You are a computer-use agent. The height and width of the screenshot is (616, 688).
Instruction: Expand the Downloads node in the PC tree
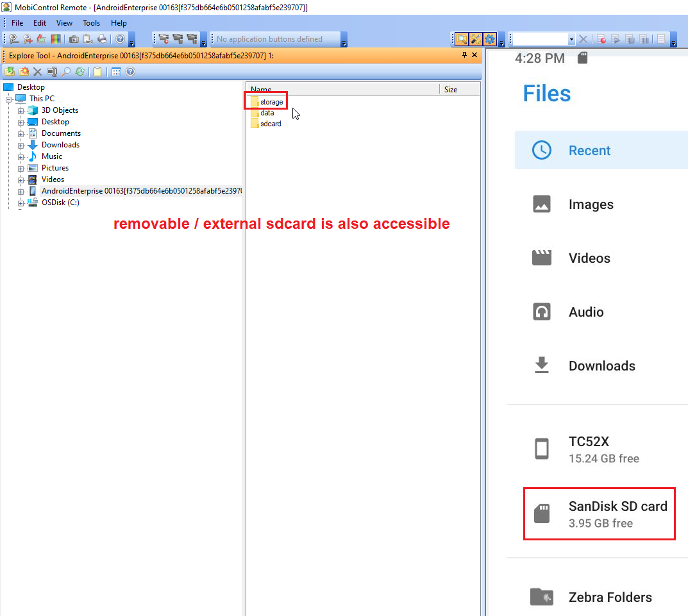[x=21, y=146]
